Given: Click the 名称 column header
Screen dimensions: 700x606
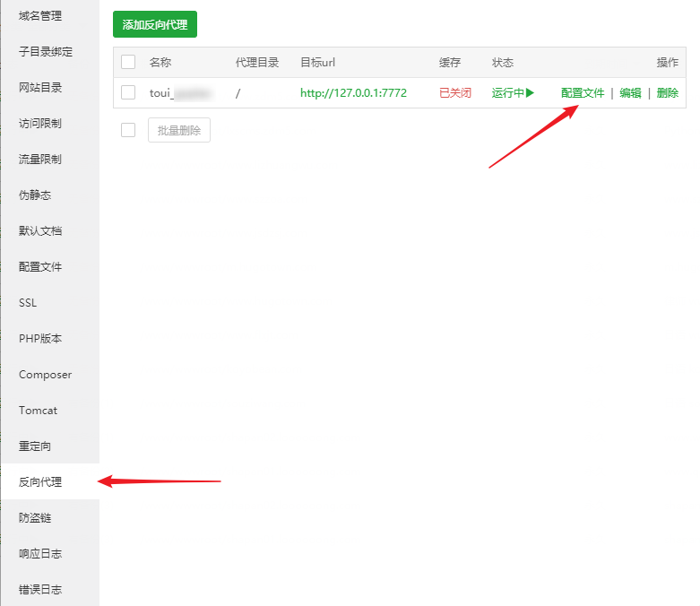Looking at the screenshot, I should tap(160, 63).
